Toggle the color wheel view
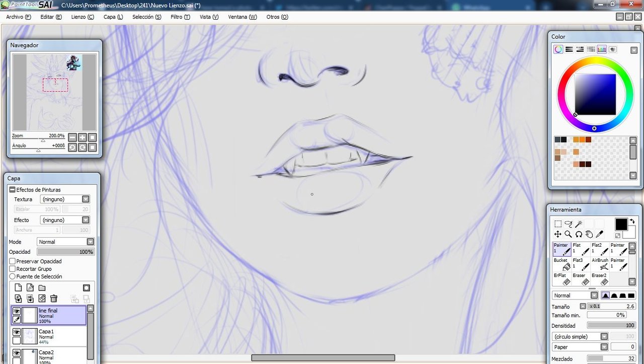Viewport: 644px width, 364px height. (558, 49)
